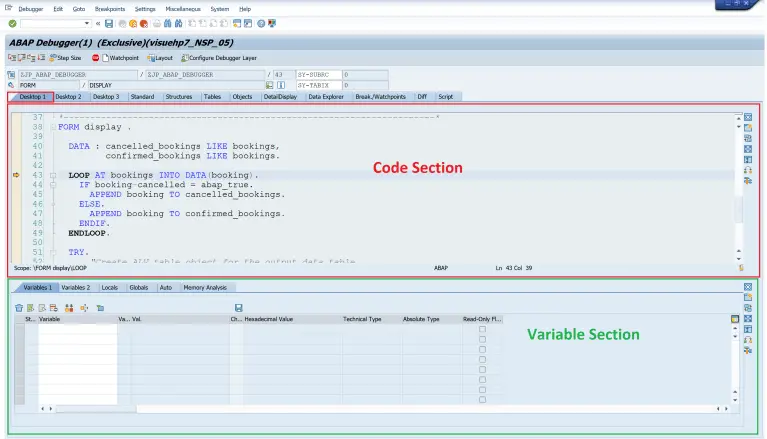Open the Locals variables tab

pos(110,288)
